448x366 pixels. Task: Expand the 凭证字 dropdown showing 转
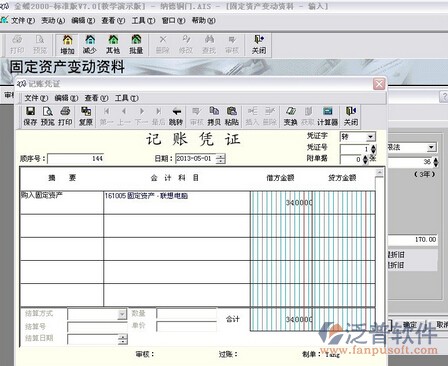coord(370,137)
